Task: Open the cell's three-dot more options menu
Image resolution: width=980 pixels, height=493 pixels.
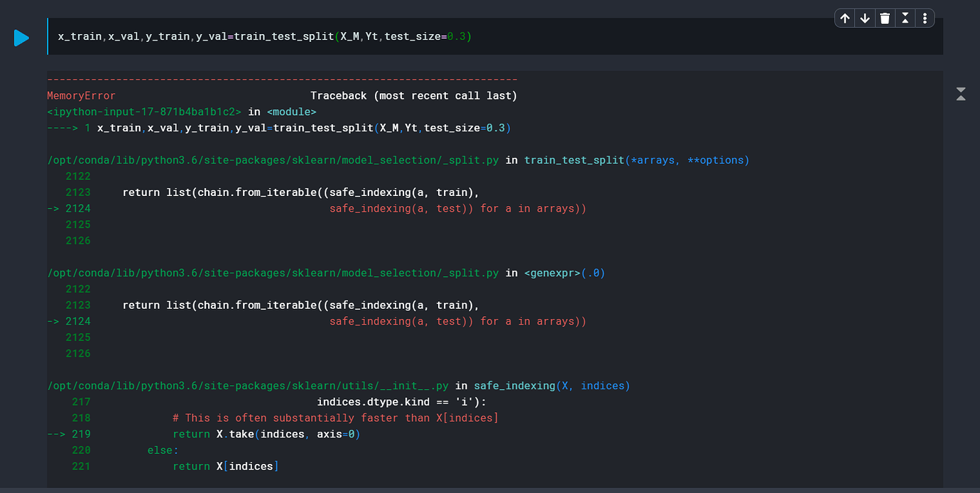Action: coord(925,18)
